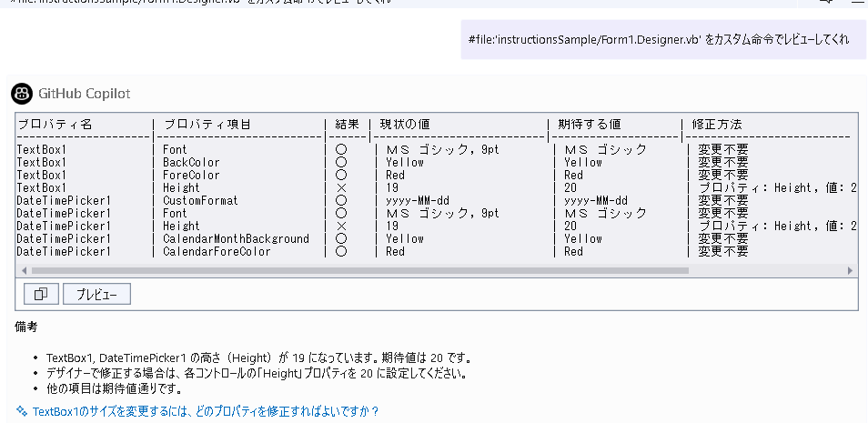Click the fix method in TextBox1 Height row
This screenshot has width=868, height=423.
[x=778, y=187]
